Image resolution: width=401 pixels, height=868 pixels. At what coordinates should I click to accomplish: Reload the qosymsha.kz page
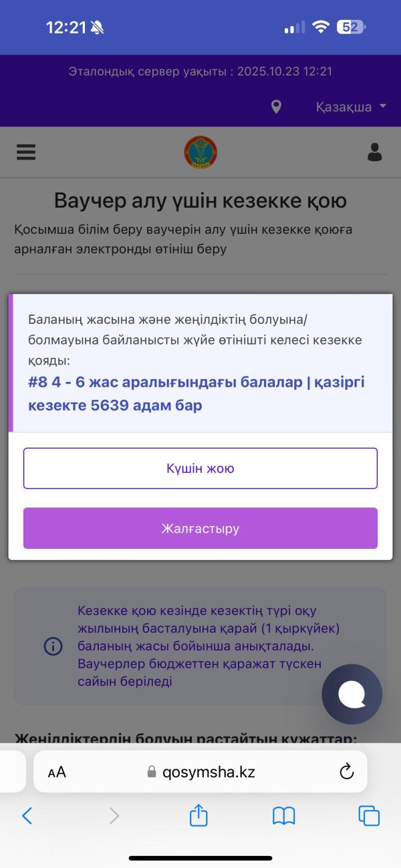click(346, 772)
